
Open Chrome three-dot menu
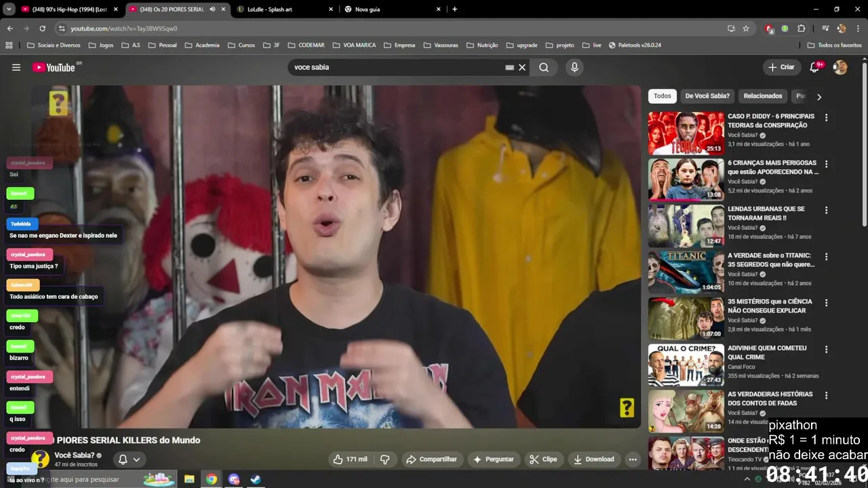(x=858, y=28)
